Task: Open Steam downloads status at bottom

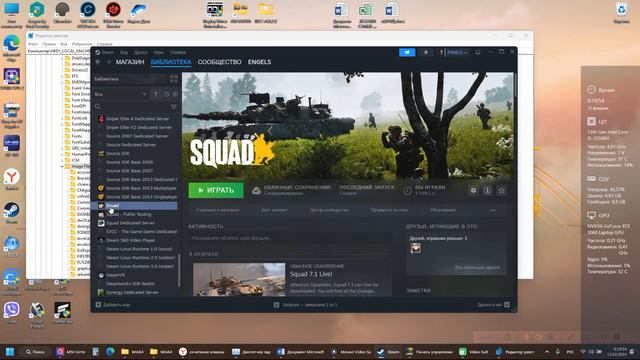Action: click(x=306, y=305)
